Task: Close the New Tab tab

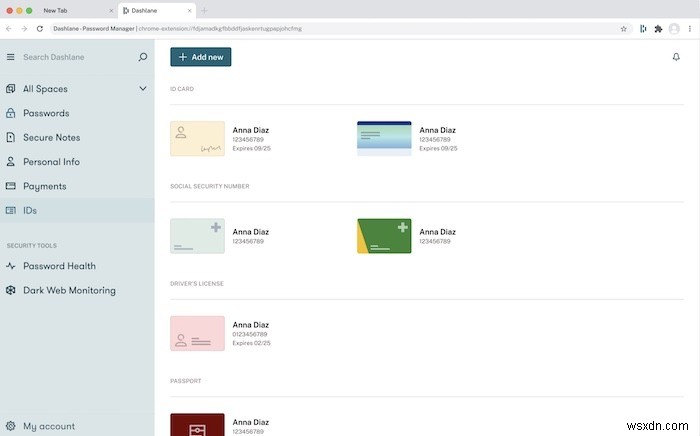Action: (x=111, y=10)
